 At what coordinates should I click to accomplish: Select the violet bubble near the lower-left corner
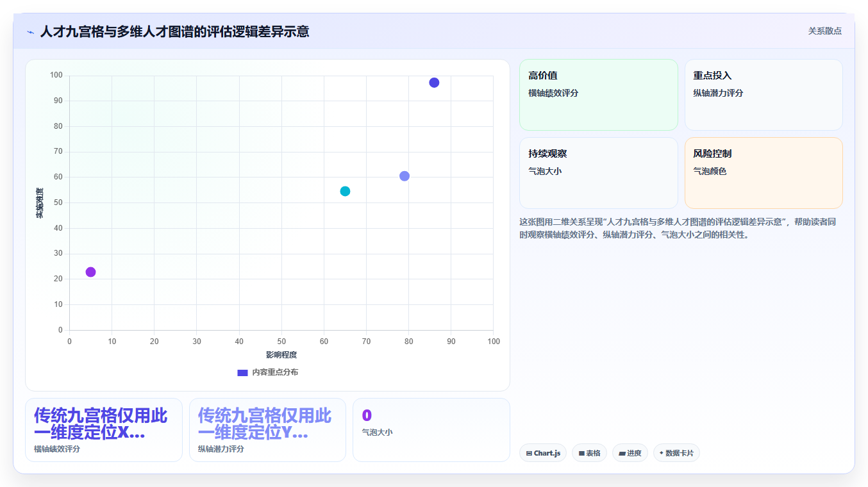pos(90,272)
